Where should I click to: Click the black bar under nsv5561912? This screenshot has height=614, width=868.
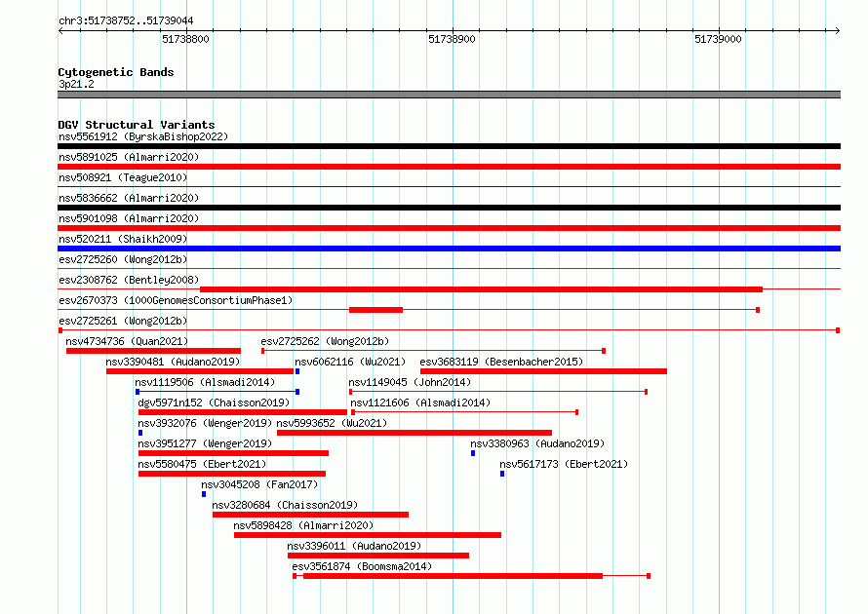pos(449,146)
